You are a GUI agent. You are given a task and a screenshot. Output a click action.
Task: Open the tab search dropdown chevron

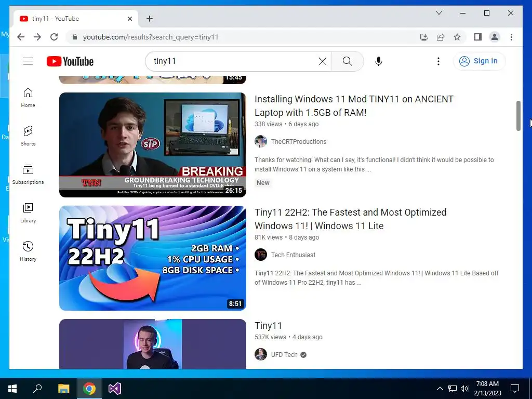pyautogui.click(x=438, y=13)
